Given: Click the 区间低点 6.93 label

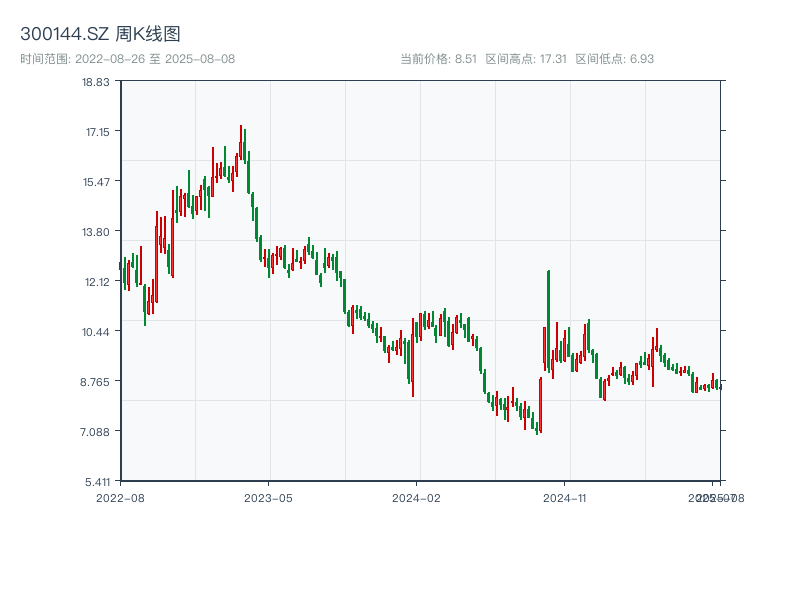Looking at the screenshot, I should (x=614, y=59).
